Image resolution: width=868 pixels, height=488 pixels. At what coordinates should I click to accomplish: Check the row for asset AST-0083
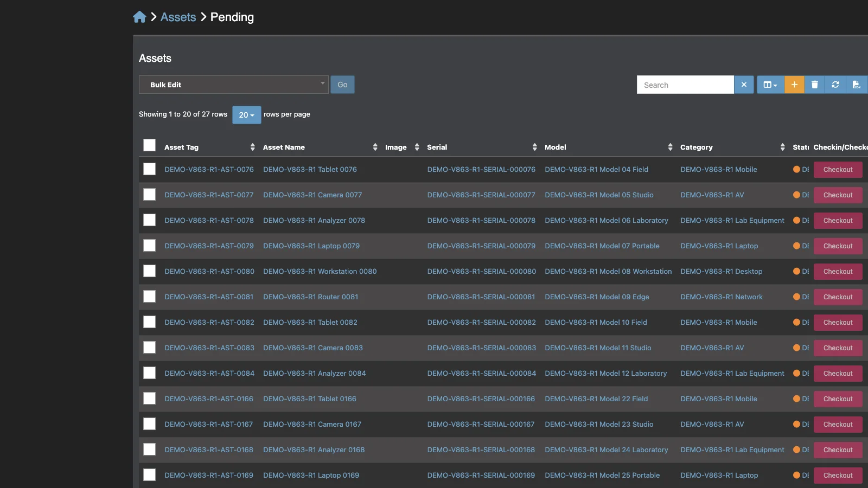(x=149, y=348)
